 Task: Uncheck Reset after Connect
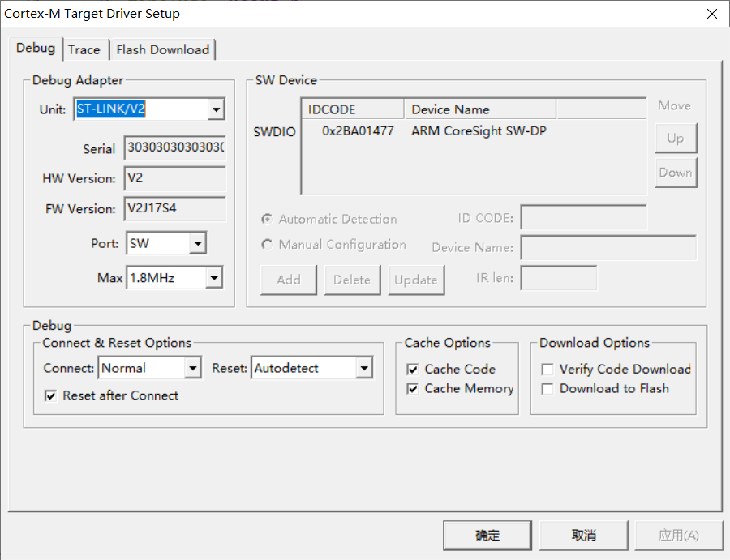point(51,395)
